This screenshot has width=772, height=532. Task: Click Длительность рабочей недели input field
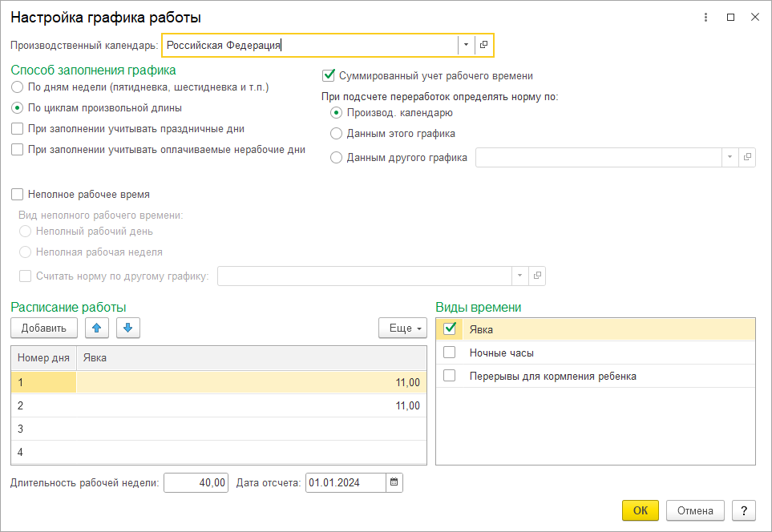pos(196,483)
